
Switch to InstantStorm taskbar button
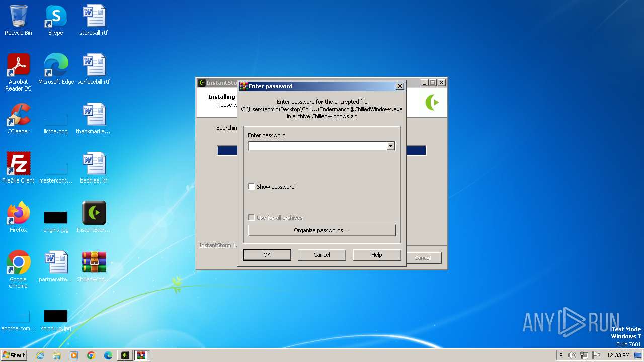click(125, 355)
